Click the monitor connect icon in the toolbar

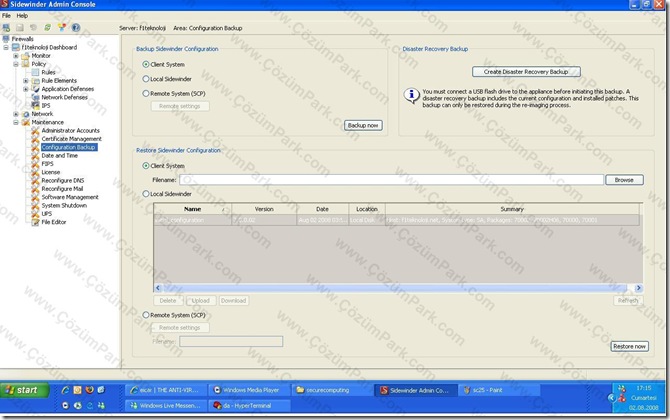pos(6,28)
